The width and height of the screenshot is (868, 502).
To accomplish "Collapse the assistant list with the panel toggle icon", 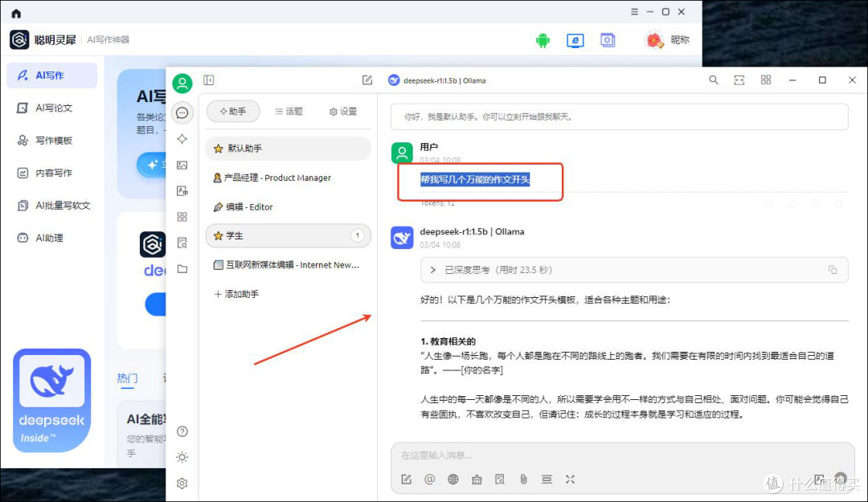I will [209, 80].
